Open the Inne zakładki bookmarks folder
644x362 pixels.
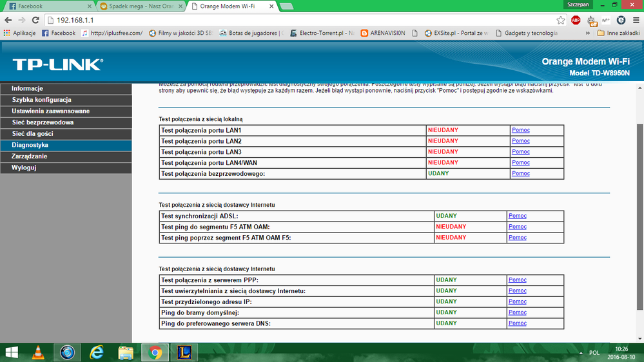tap(617, 33)
